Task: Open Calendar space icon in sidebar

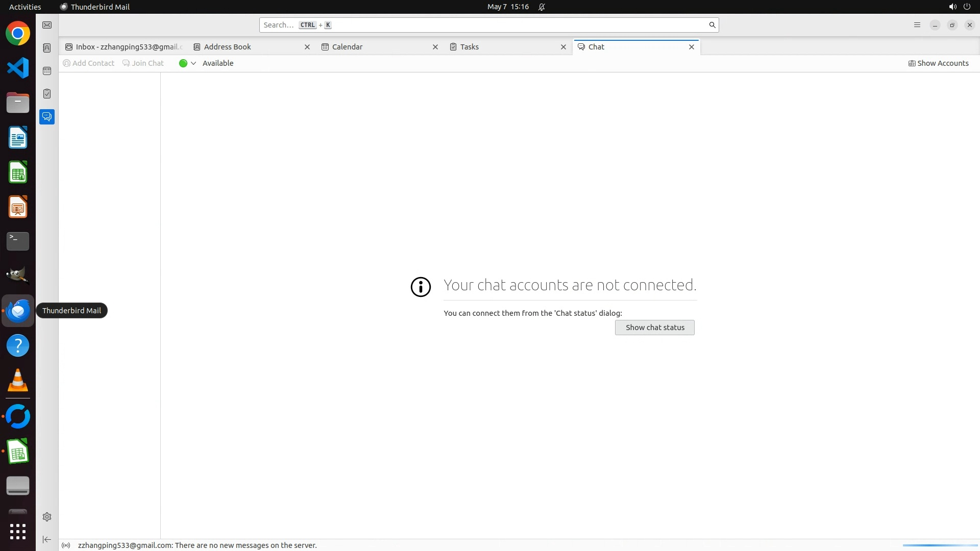Action: 47,71
